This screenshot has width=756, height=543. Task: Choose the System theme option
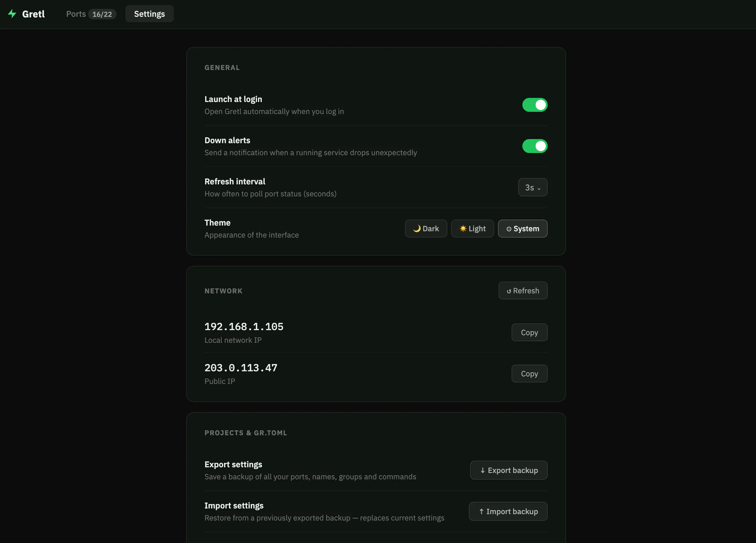[523, 229]
